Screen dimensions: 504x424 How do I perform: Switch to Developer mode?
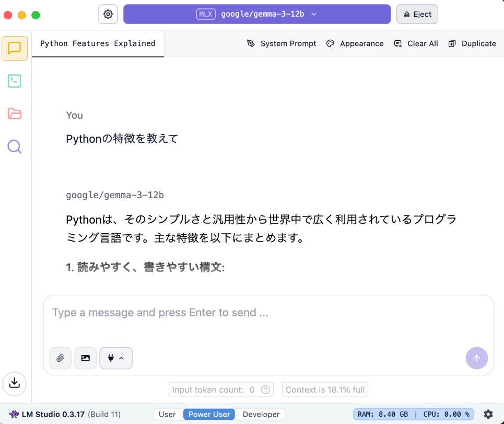[261, 414]
